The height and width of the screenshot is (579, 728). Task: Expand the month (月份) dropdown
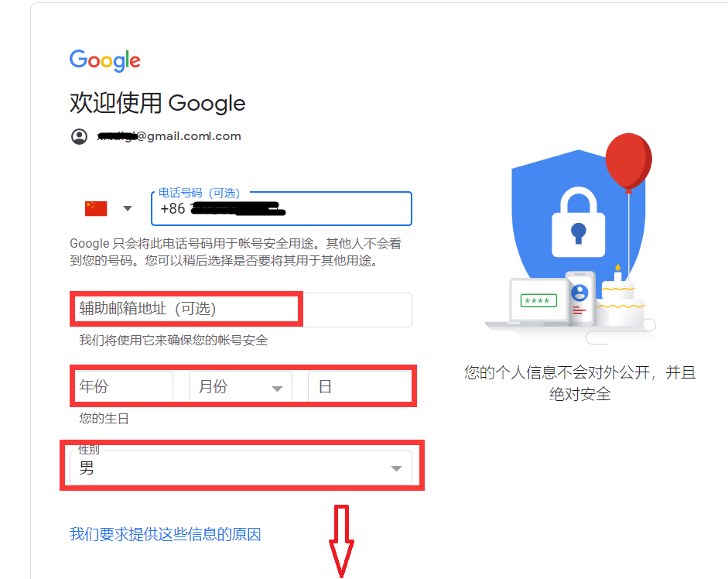241,386
